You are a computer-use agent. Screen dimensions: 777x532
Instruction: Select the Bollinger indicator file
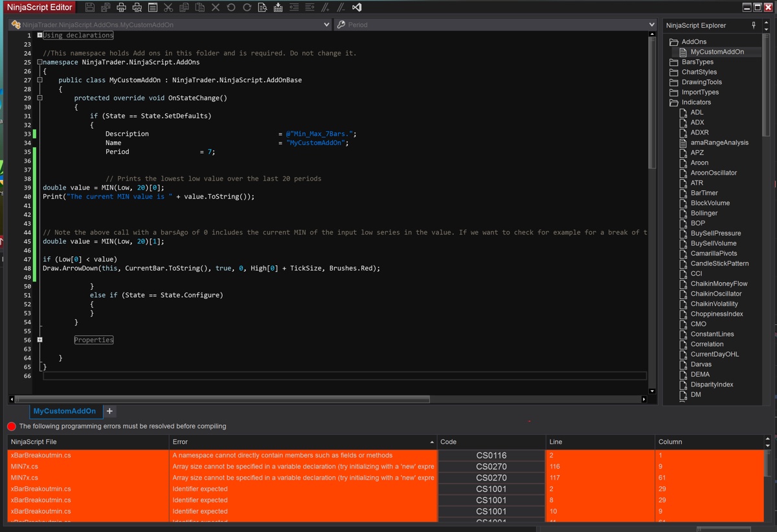pyautogui.click(x=704, y=213)
